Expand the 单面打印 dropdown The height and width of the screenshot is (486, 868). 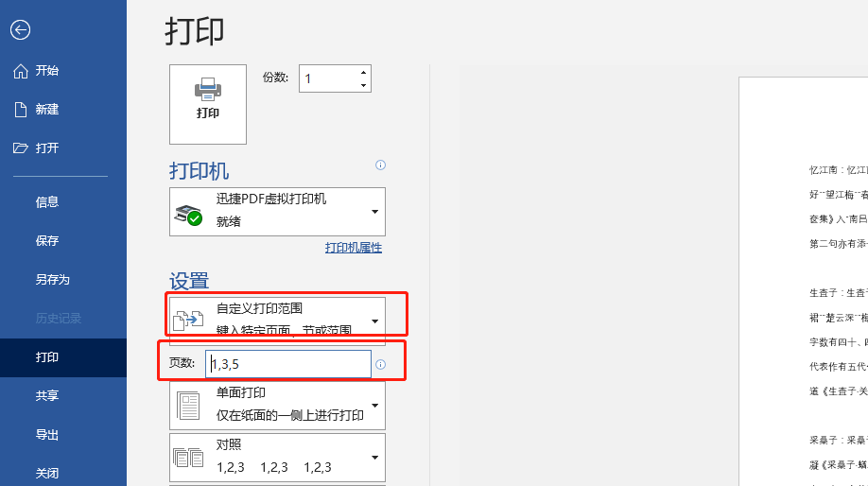pos(277,405)
